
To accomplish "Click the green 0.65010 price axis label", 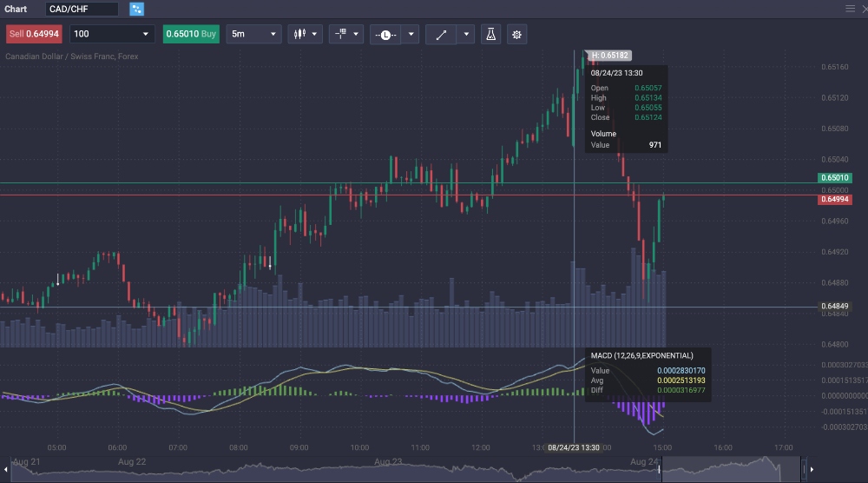I will (835, 178).
